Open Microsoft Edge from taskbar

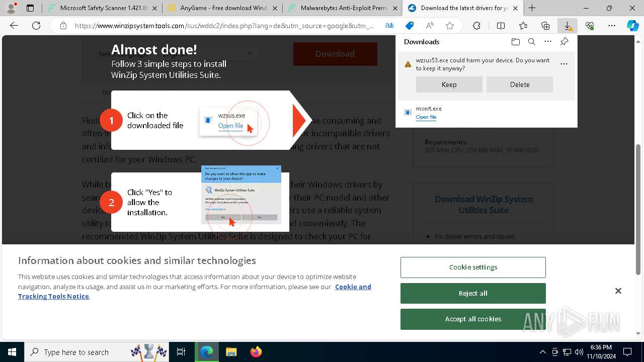tap(207, 352)
